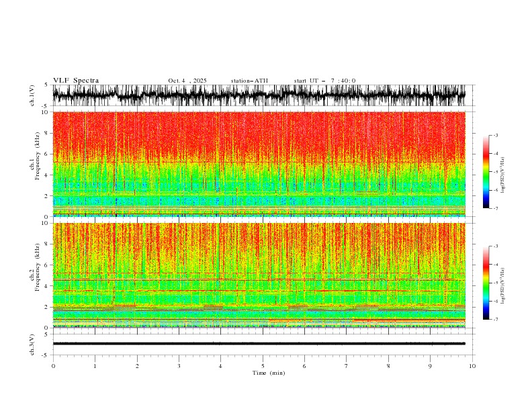This screenshot has width=532, height=411.
Task: Click the time axis tick label '5'
Action: pyautogui.click(x=263, y=366)
